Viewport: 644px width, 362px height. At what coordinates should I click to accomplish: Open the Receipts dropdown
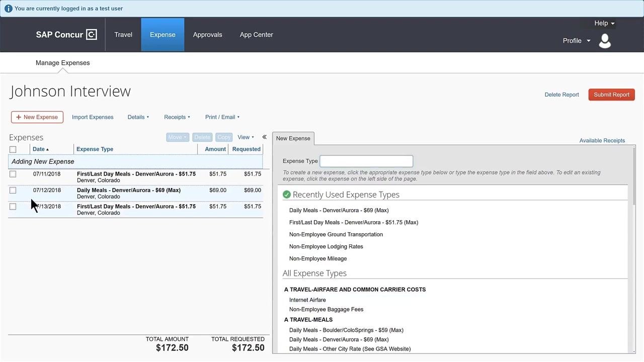(x=177, y=117)
